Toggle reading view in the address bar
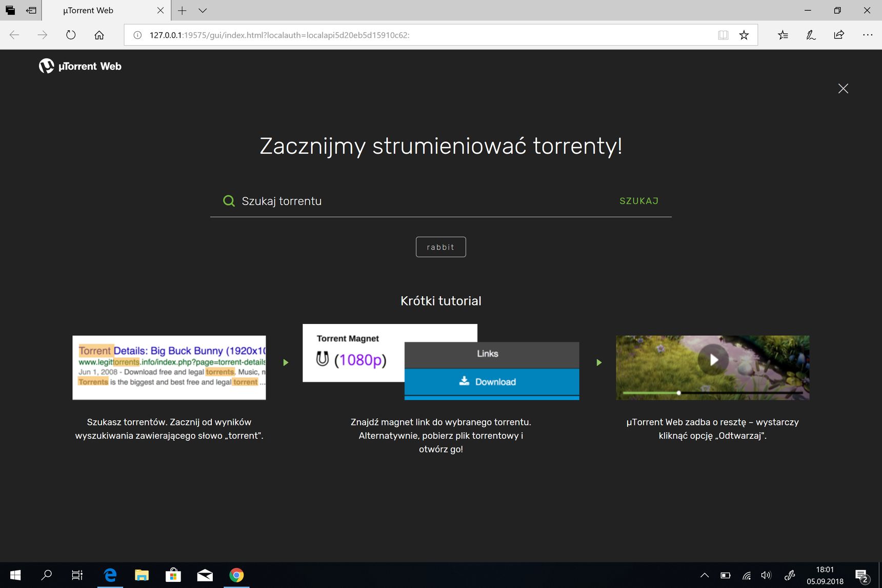The height and width of the screenshot is (588, 882). 723,35
